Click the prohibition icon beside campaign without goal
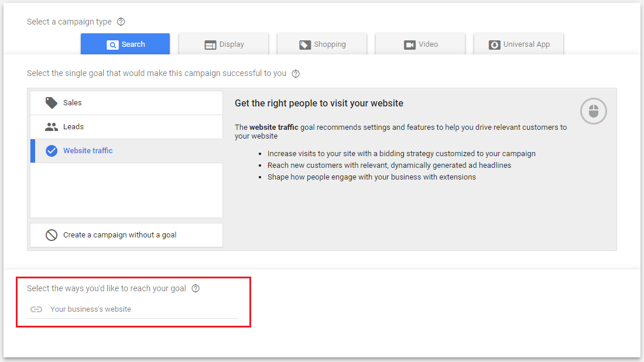Image resolution: width=644 pixels, height=362 pixels. pos(51,235)
